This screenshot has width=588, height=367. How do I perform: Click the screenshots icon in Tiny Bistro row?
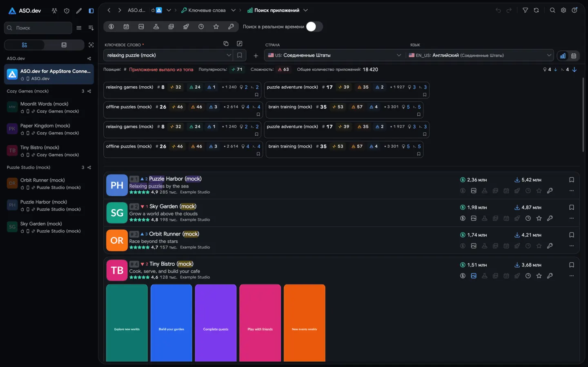tap(474, 276)
